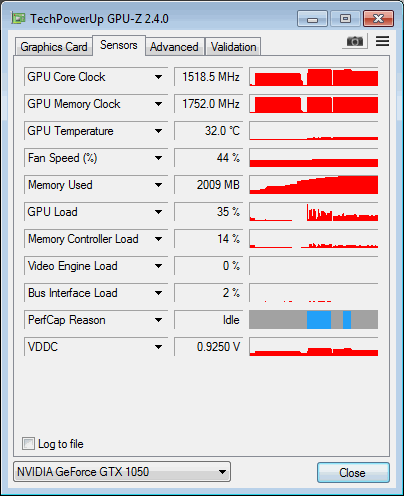This screenshot has width=404, height=496.
Task: Expand Video Engine Load sensor dropdown
Action: click(x=159, y=266)
